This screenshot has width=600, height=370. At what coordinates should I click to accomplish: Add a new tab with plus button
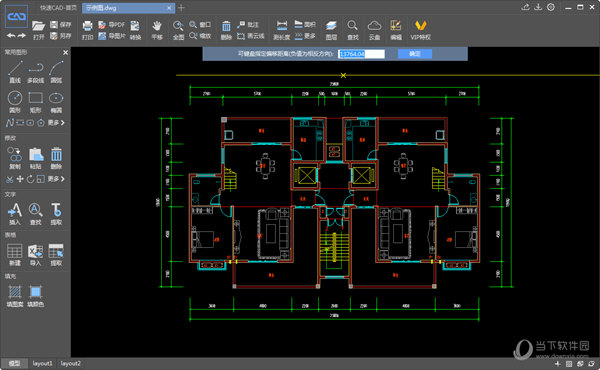pos(181,8)
